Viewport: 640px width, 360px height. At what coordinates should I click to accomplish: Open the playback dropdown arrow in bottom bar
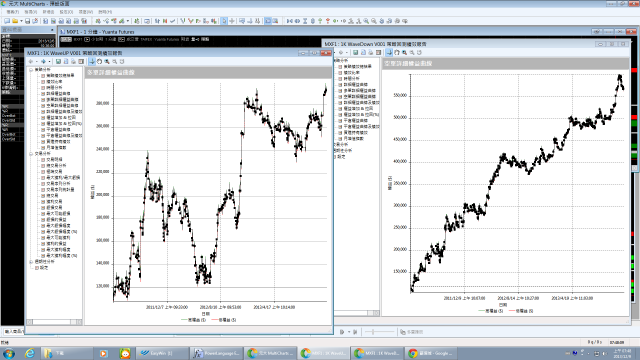tap(349, 332)
